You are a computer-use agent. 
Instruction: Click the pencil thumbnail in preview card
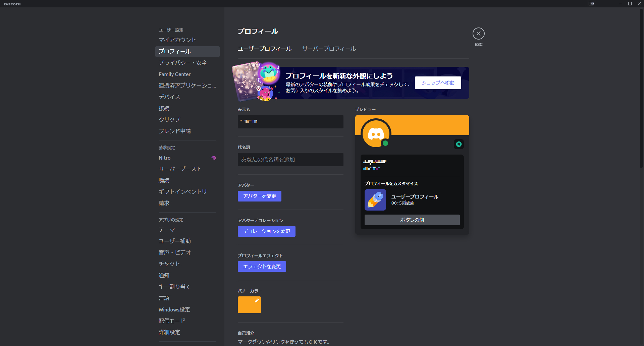click(375, 200)
